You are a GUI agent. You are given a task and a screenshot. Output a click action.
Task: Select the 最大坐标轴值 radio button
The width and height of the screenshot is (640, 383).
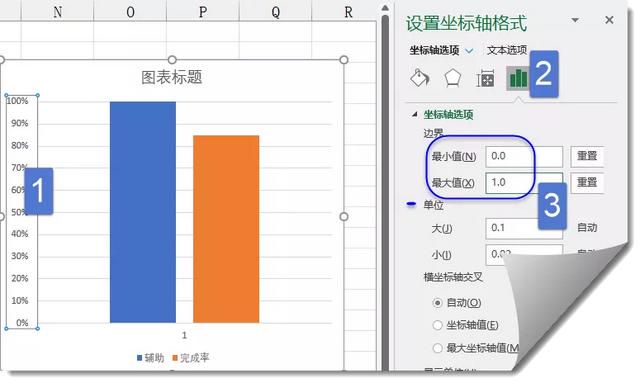pos(437,348)
